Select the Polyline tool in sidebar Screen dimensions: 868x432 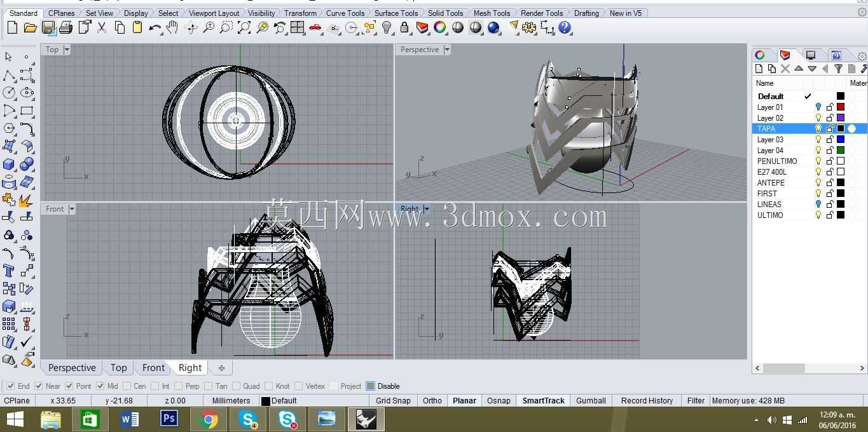pyautogui.click(x=9, y=76)
